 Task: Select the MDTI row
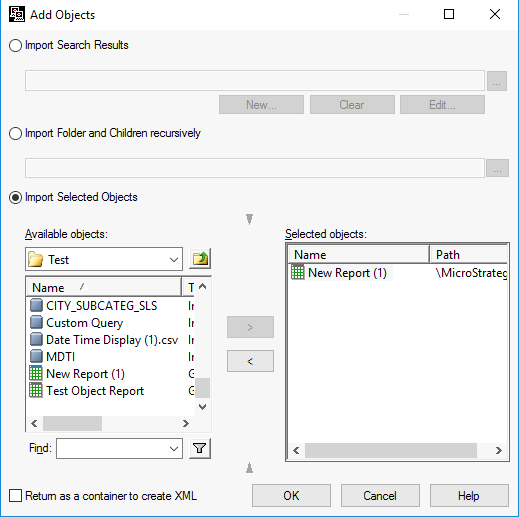(x=111, y=356)
